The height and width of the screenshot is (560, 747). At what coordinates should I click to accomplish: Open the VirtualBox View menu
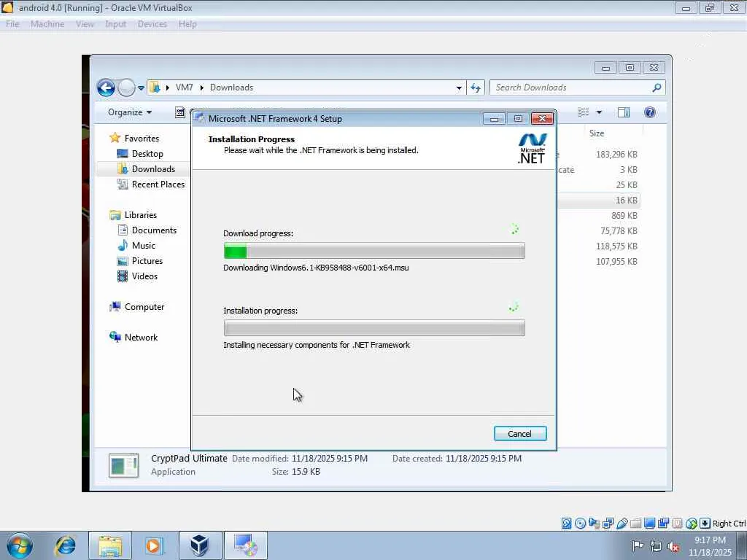pos(85,24)
